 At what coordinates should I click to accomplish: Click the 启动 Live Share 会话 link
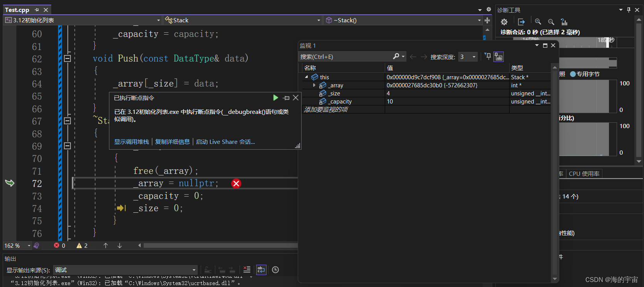(225, 142)
